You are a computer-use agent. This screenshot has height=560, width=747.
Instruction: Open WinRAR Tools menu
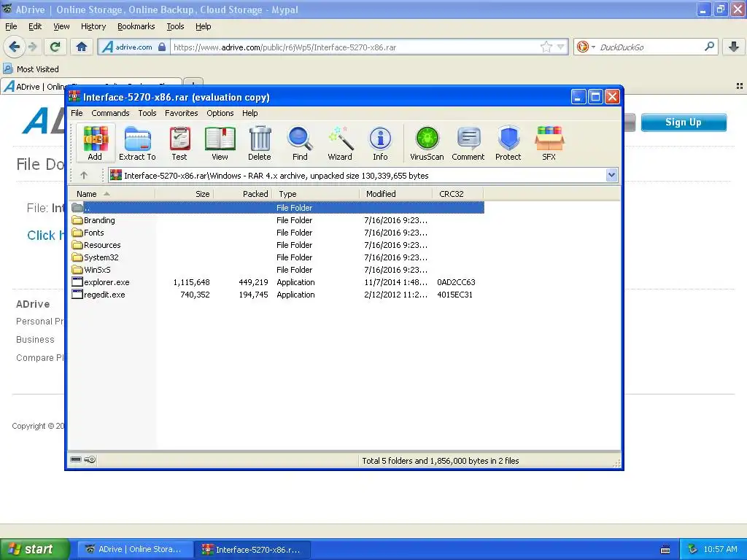[147, 113]
